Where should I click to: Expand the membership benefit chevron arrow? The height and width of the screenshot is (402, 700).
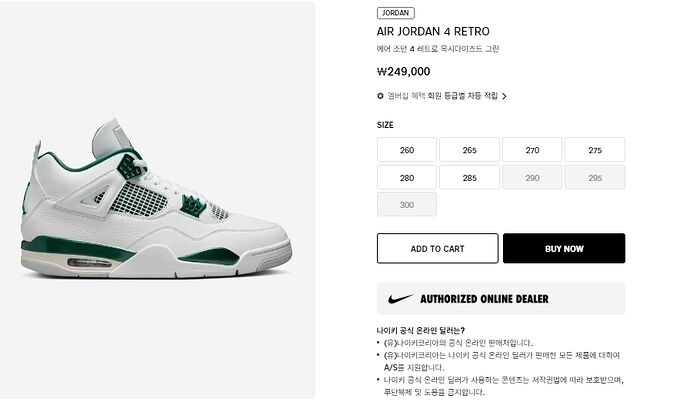504,96
